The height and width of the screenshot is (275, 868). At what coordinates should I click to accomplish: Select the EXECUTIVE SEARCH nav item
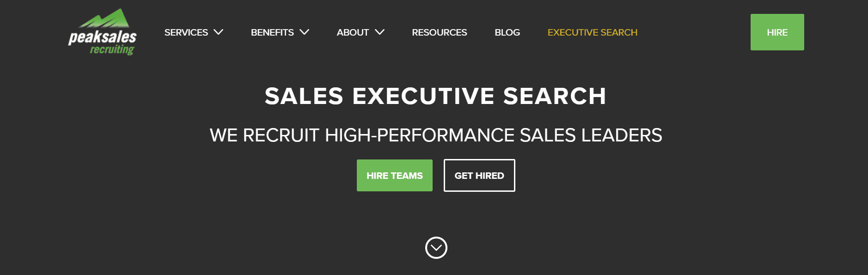[x=592, y=32]
